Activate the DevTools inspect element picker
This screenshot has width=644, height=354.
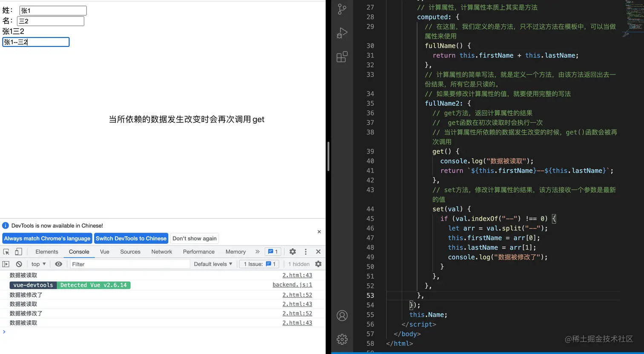(x=6, y=252)
